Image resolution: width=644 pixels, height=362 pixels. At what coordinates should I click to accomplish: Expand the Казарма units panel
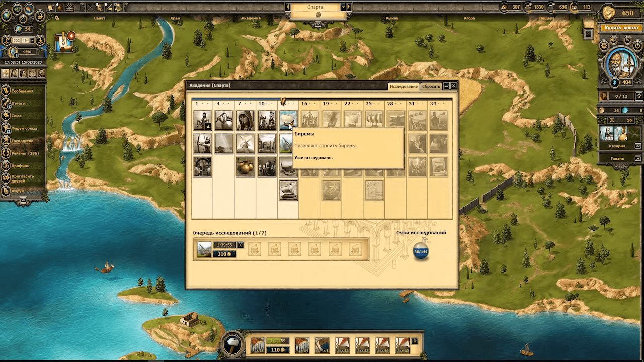[638, 146]
